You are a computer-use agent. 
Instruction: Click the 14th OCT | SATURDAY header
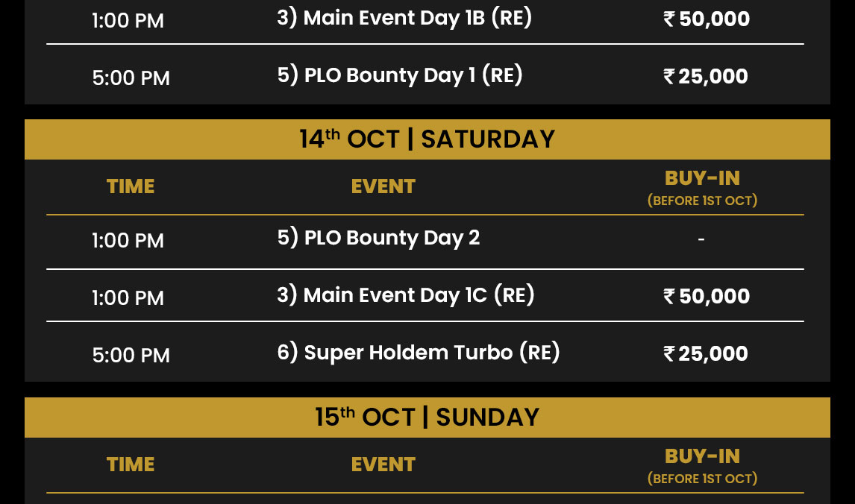tap(427, 139)
